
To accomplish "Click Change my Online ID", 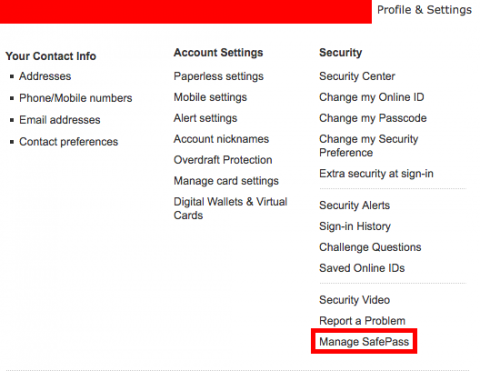I will (372, 97).
